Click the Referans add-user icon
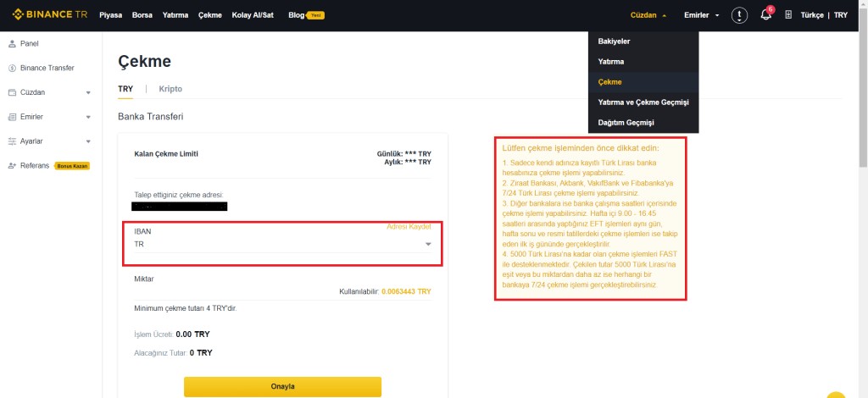Viewport: 868px width, 398px height. 12,166
